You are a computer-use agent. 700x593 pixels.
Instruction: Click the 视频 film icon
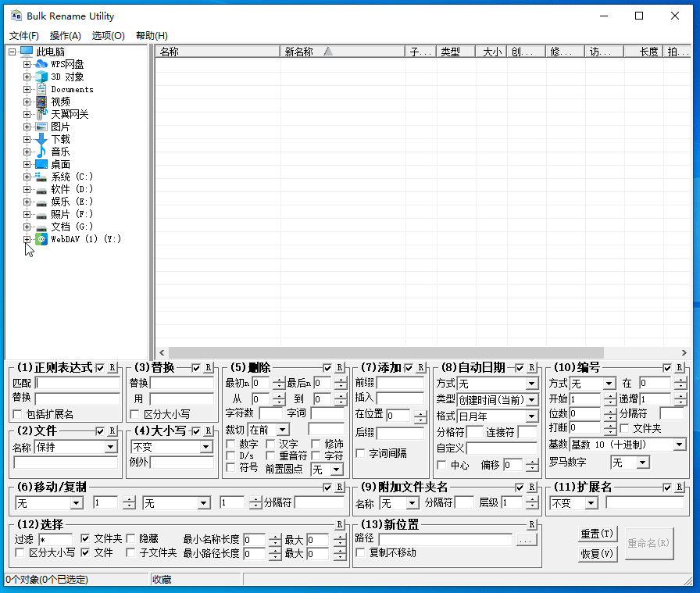(x=41, y=102)
